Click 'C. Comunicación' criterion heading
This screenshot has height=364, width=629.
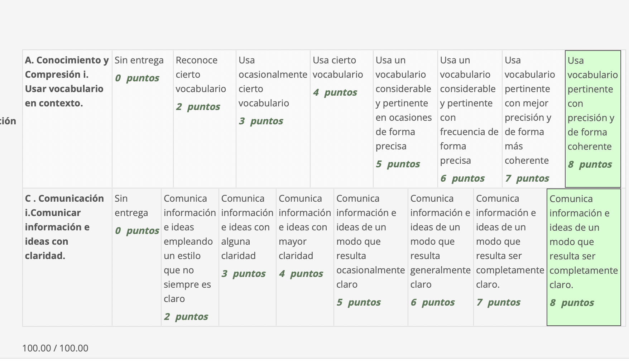tap(64, 227)
